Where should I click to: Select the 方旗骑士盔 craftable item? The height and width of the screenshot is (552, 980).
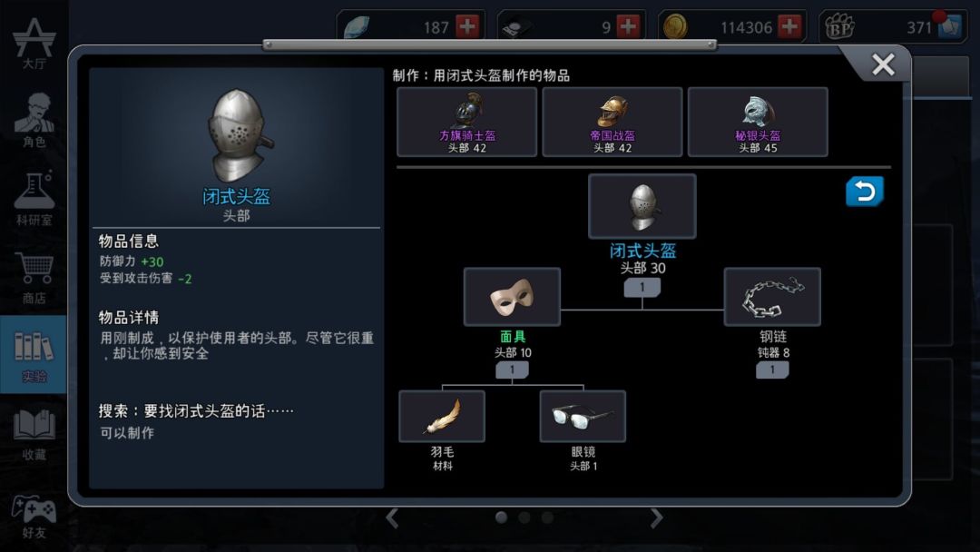(x=467, y=122)
